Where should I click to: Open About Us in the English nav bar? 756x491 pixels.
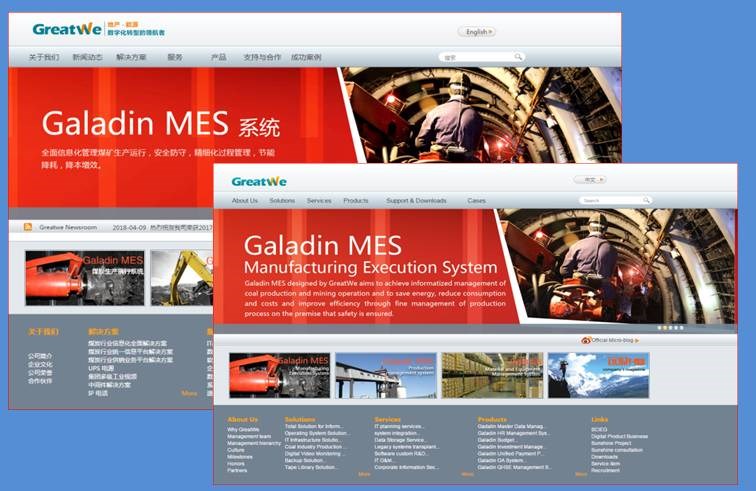click(x=245, y=201)
